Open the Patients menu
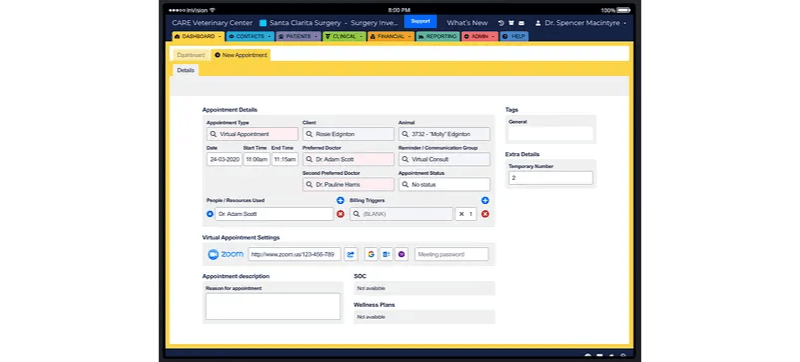This screenshot has height=362, width=800. 298,37
